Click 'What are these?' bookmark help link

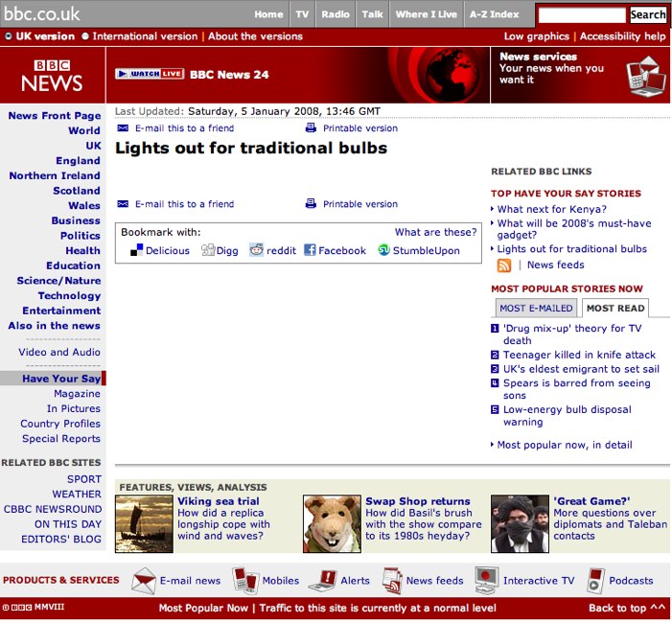point(435,232)
